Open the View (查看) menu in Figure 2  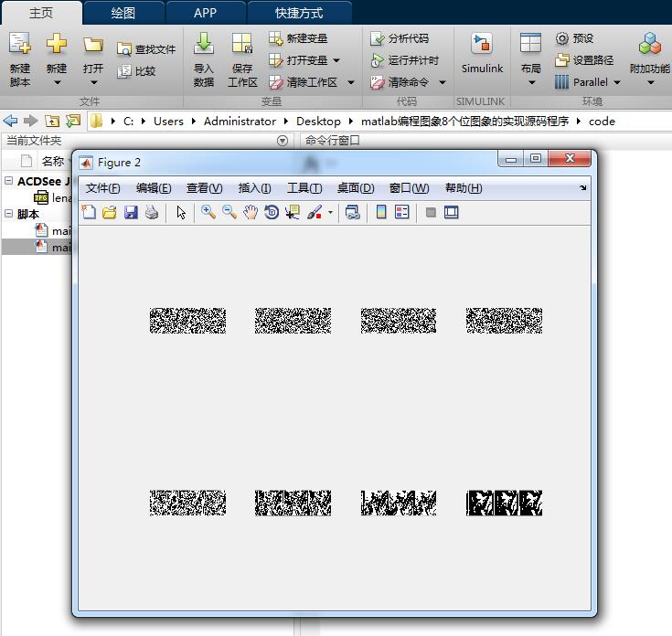click(205, 188)
